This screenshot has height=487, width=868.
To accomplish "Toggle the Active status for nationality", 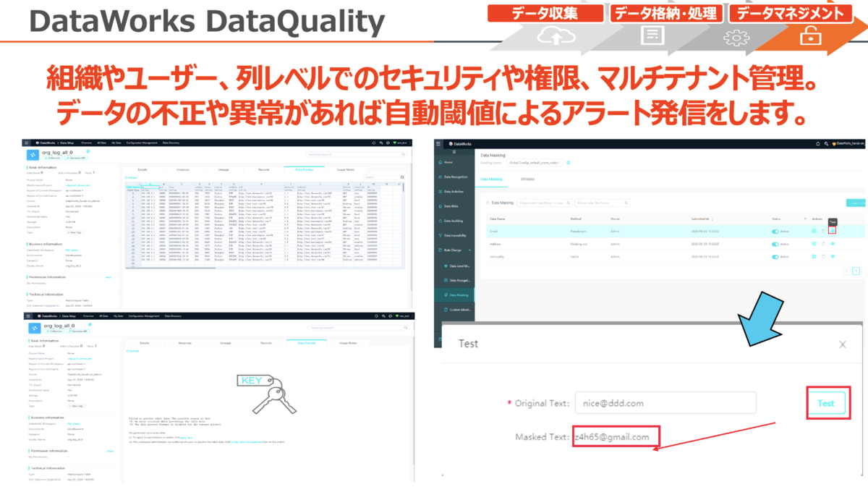I will pos(775,257).
